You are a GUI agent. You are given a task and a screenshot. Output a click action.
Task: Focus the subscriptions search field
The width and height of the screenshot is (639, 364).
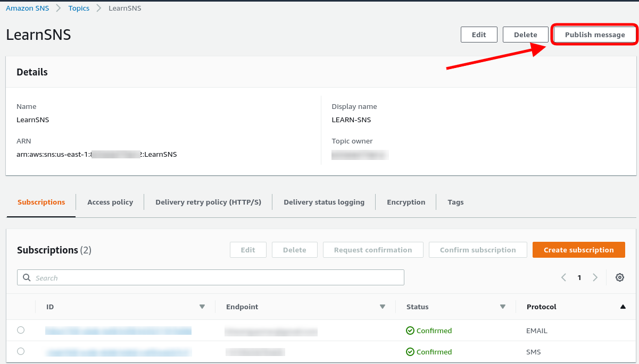(211, 277)
